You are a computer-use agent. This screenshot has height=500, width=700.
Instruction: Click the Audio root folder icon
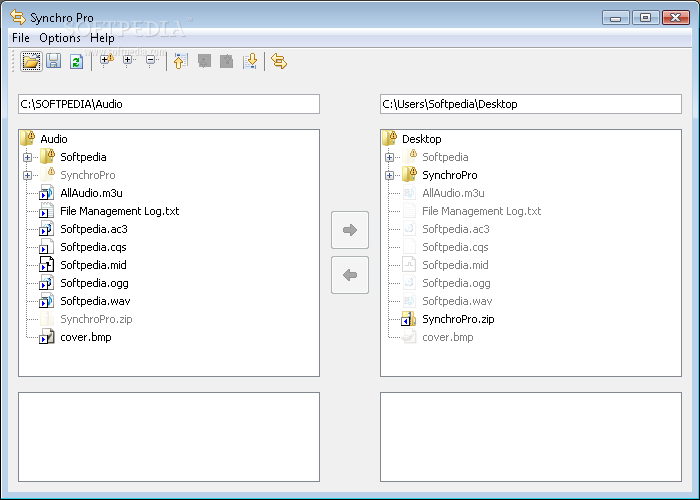(28, 138)
